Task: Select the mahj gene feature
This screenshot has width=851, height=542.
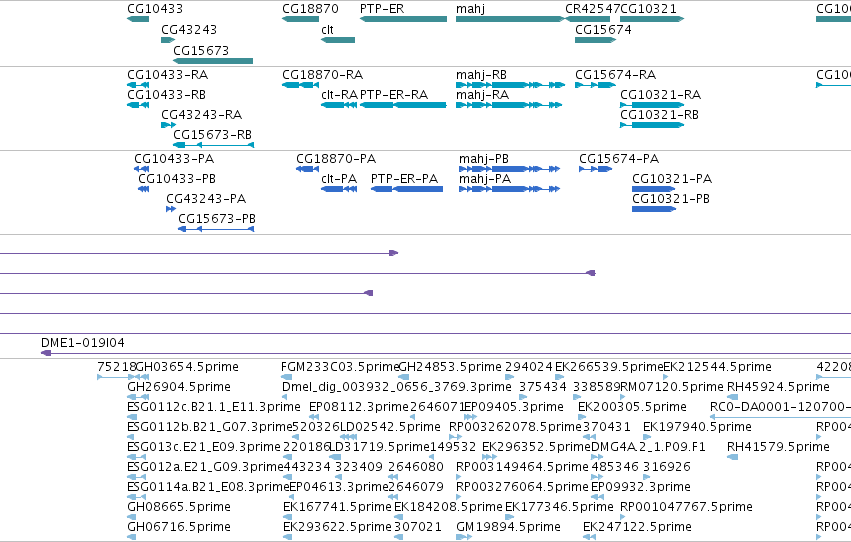Action: click(x=510, y=19)
